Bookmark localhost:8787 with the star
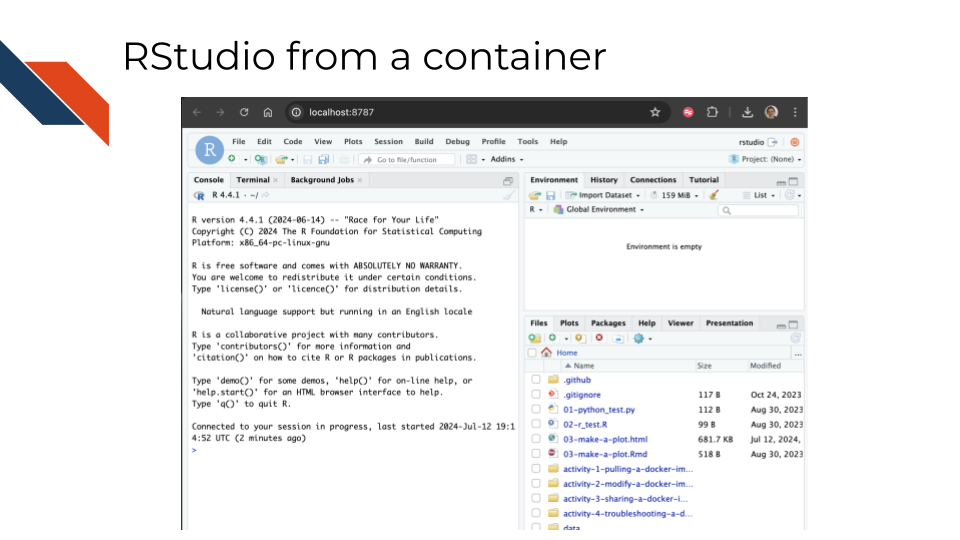The width and height of the screenshot is (960, 540). point(655,112)
